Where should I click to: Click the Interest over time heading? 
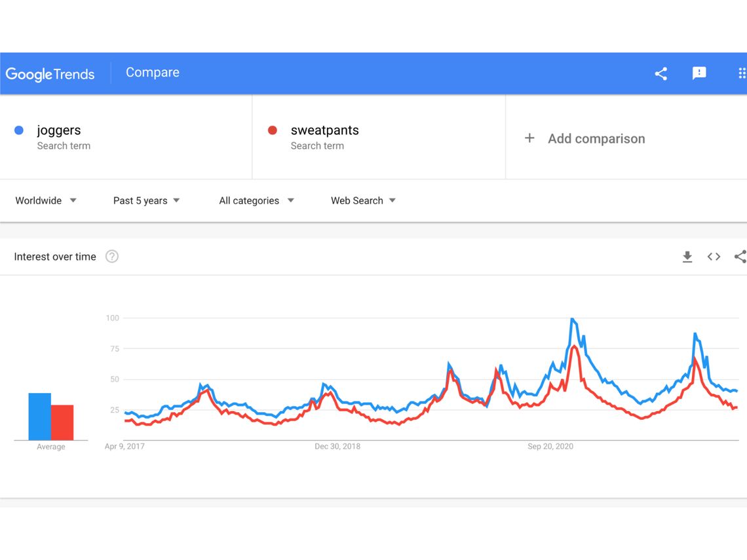click(55, 257)
